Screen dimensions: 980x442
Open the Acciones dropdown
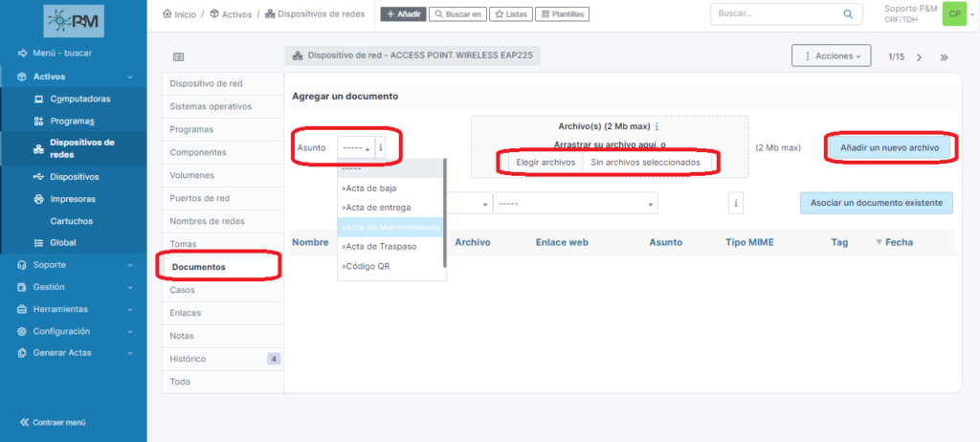pos(831,56)
